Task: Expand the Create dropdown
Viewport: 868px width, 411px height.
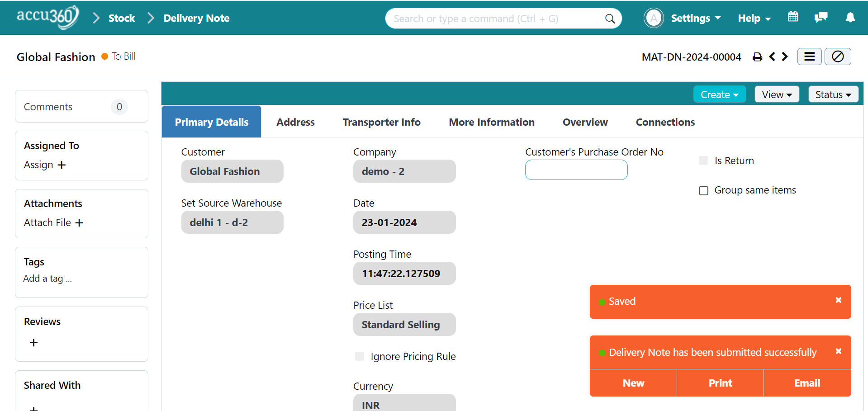Action: 719,94
